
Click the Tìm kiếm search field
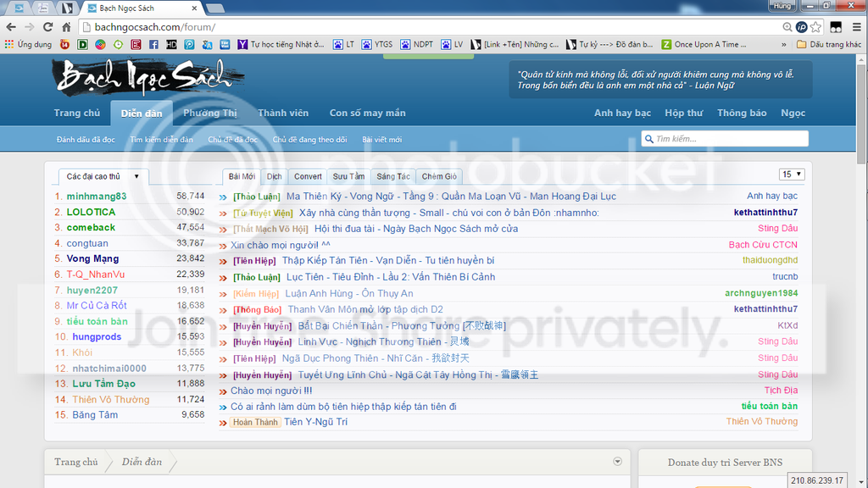tap(729, 139)
